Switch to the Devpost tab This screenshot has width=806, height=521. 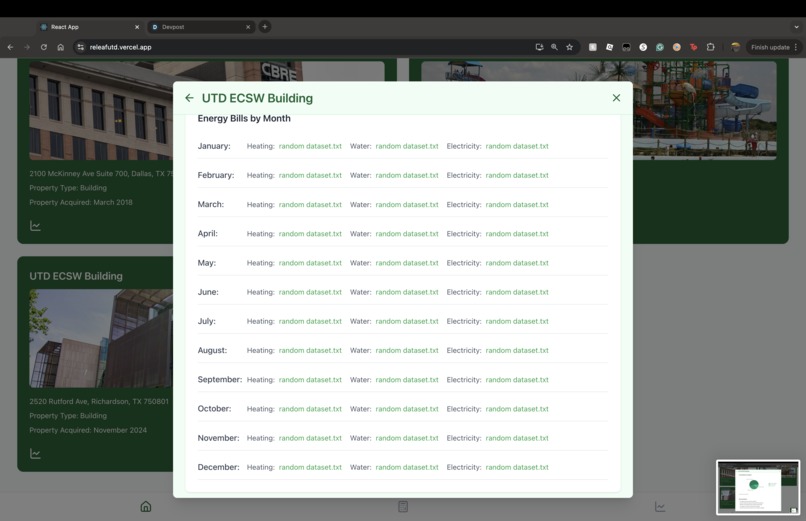200,27
